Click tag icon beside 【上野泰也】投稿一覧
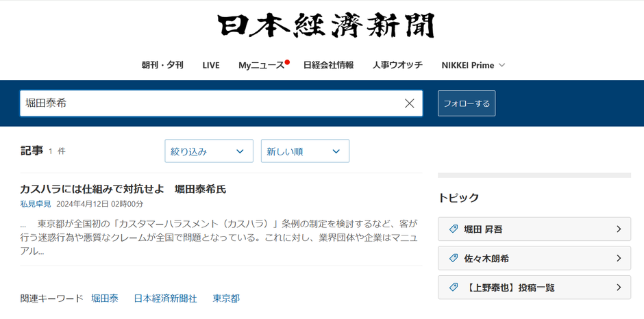644x319 pixels. [454, 288]
